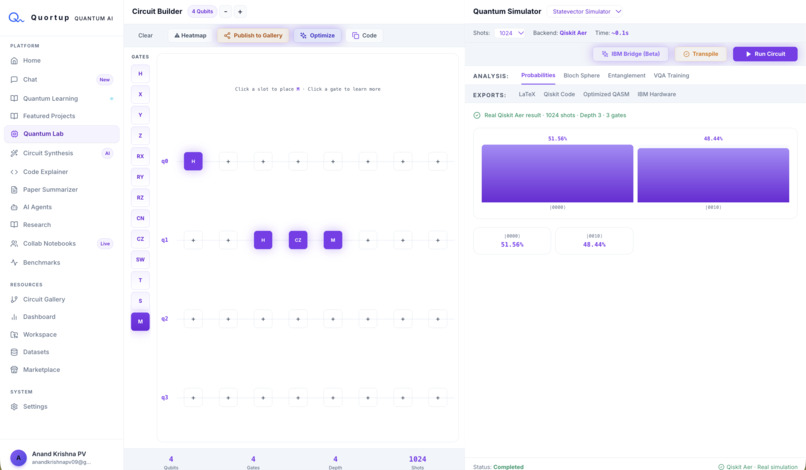806x470 pixels.
Task: Click the M gate on q1 wire
Action: coord(333,240)
